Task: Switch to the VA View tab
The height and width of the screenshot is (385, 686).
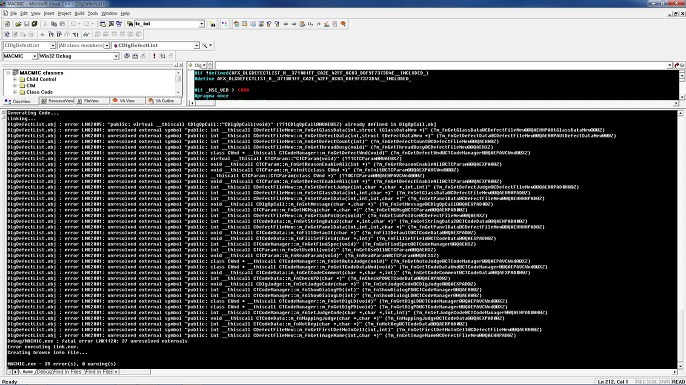Action: (127, 101)
